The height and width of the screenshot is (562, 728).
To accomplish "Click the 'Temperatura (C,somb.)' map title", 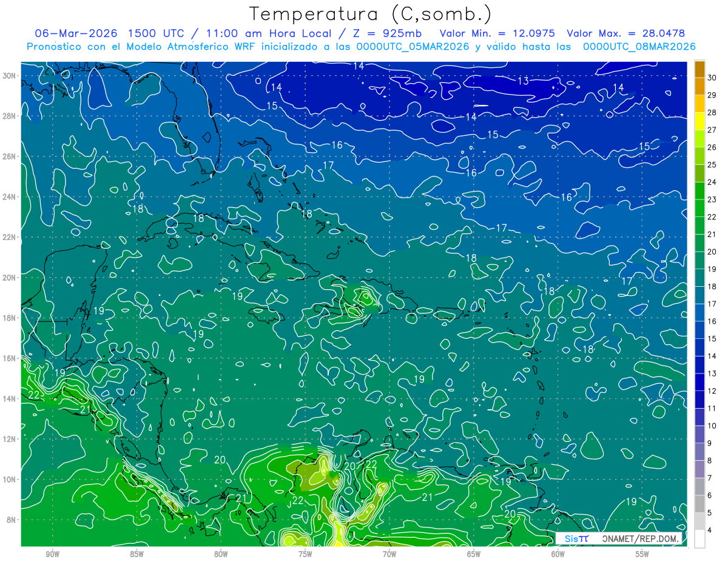I will click(370, 14).
